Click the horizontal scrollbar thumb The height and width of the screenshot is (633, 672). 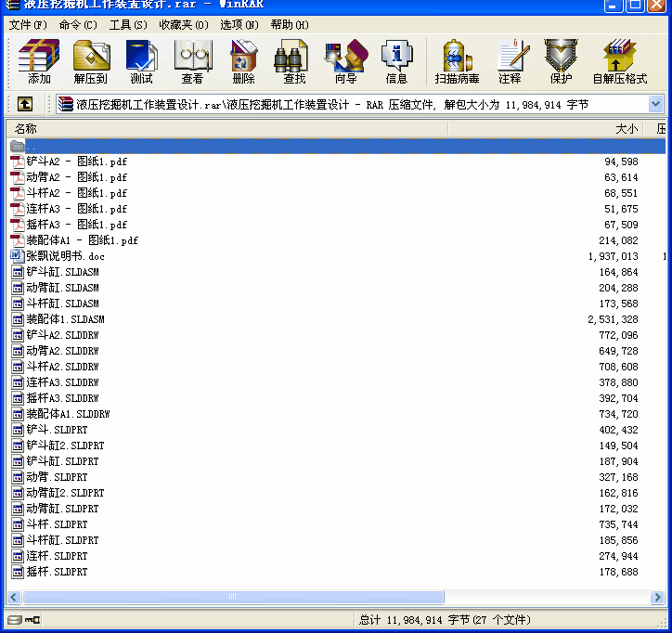click(x=233, y=597)
